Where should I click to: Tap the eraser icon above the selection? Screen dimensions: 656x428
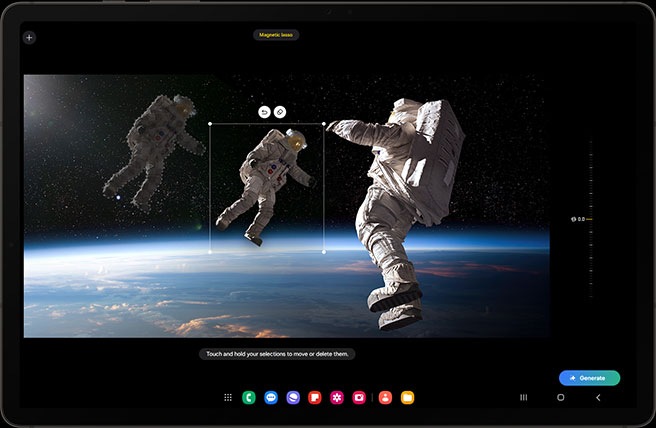click(x=280, y=112)
